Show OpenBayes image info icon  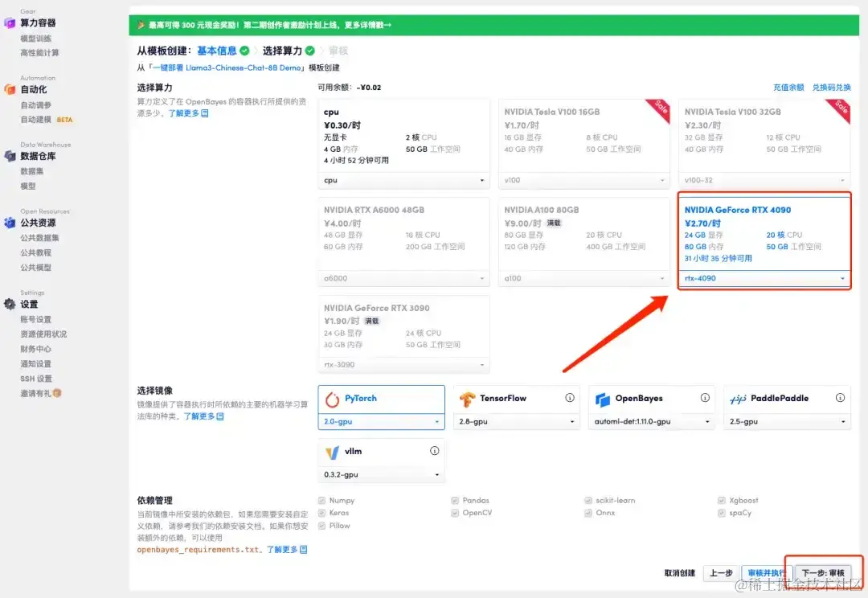(x=705, y=398)
